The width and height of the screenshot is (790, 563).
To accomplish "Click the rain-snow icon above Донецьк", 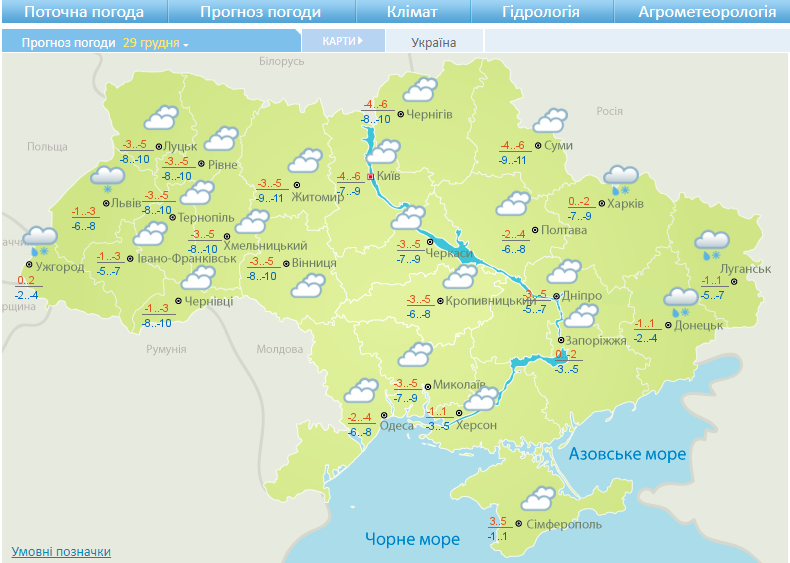I will point(681,298).
